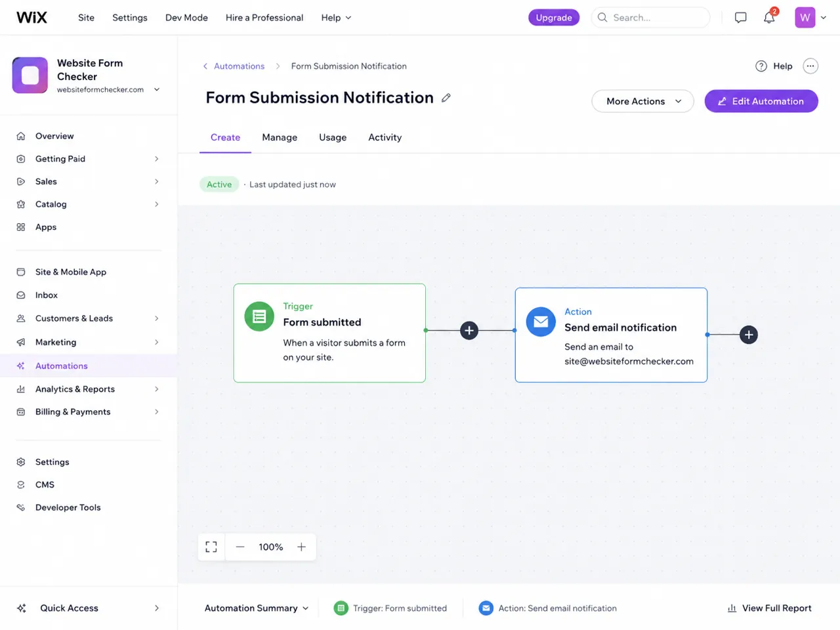Click in the Search field
This screenshot has width=840, height=630.
pos(650,18)
